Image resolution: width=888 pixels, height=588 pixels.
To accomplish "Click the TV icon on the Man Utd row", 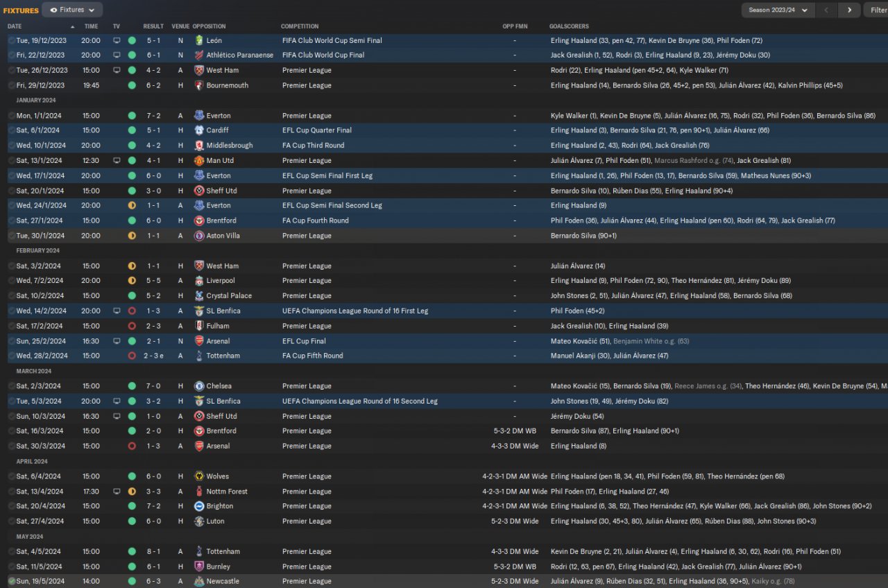I will click(117, 160).
